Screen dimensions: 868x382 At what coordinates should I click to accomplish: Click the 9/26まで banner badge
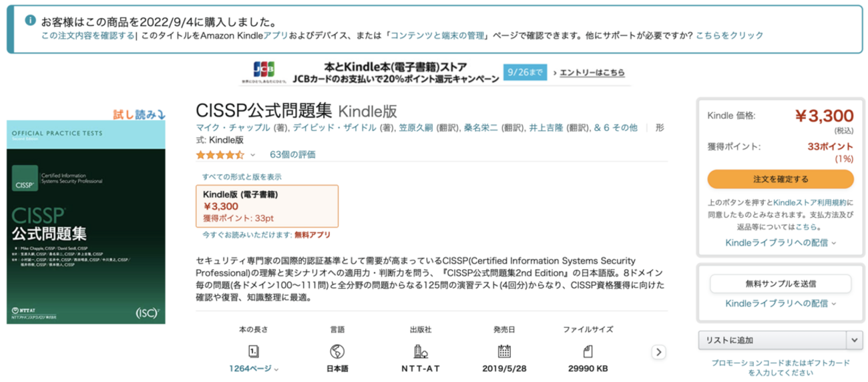pos(527,71)
